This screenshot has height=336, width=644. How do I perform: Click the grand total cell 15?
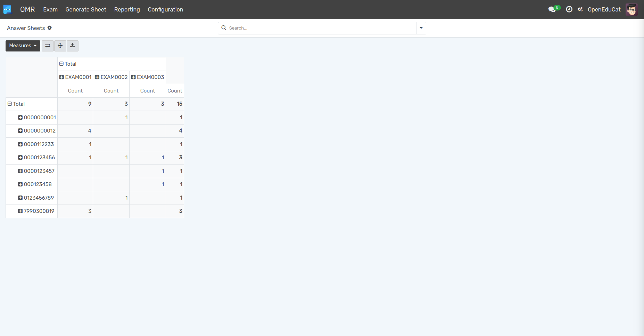175,104
